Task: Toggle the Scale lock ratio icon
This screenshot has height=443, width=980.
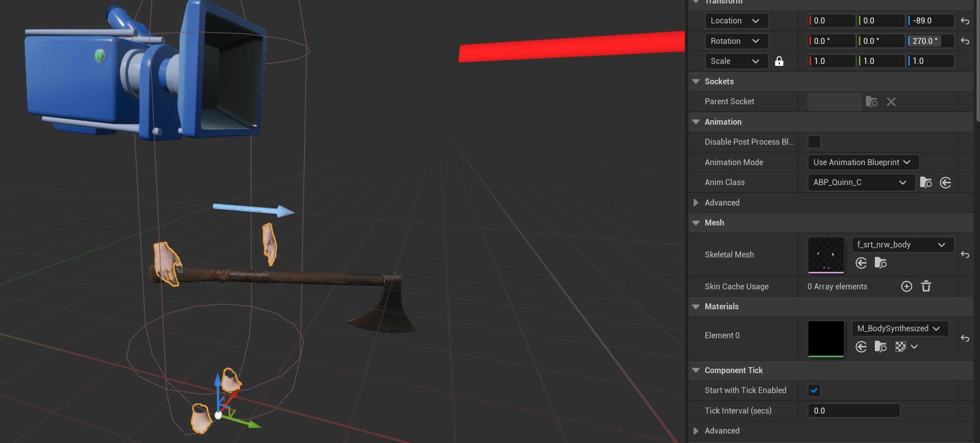Action: point(779,61)
